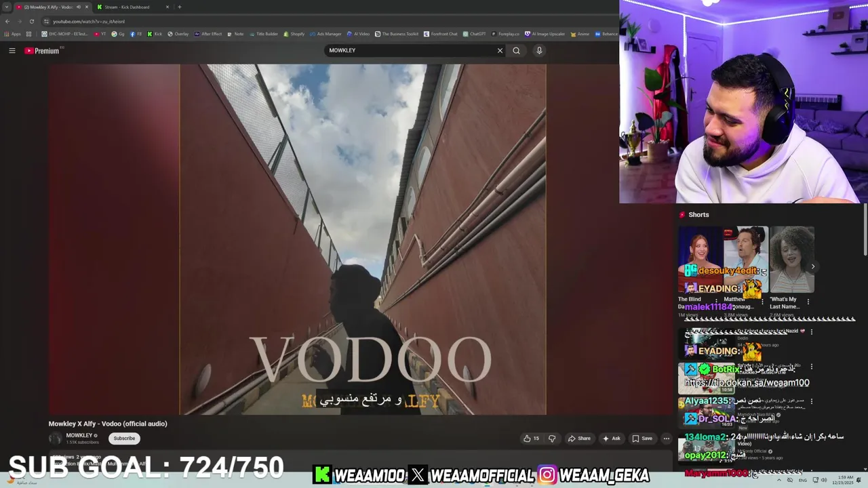Share the Vodoo video

point(579,439)
